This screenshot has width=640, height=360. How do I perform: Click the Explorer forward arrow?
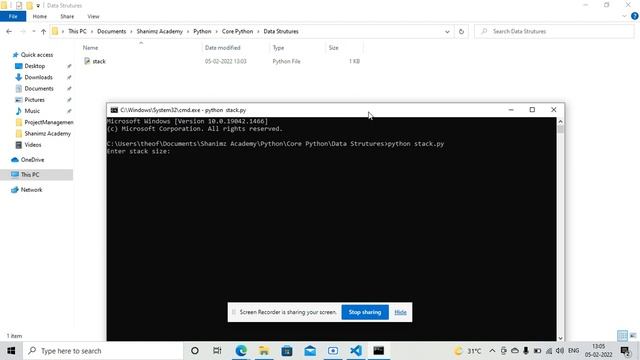click(x=23, y=31)
